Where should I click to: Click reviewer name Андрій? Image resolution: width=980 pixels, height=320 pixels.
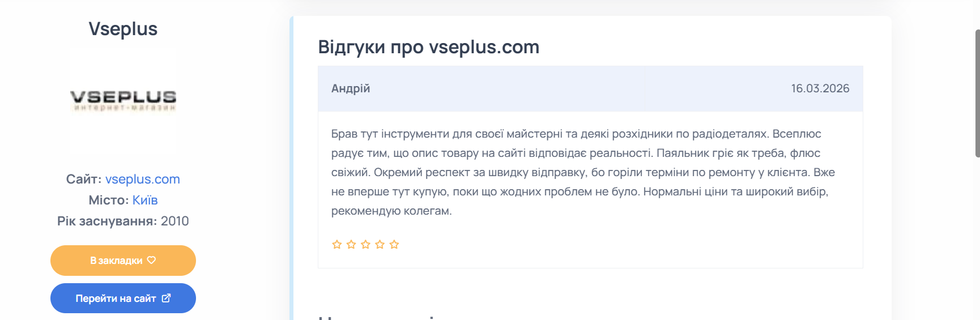[351, 88]
